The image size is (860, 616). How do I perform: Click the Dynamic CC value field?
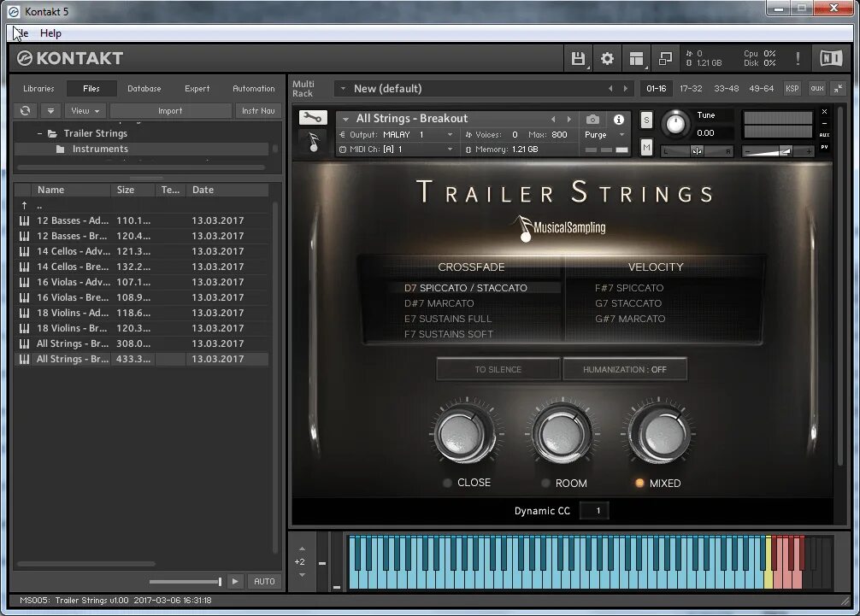(x=594, y=511)
